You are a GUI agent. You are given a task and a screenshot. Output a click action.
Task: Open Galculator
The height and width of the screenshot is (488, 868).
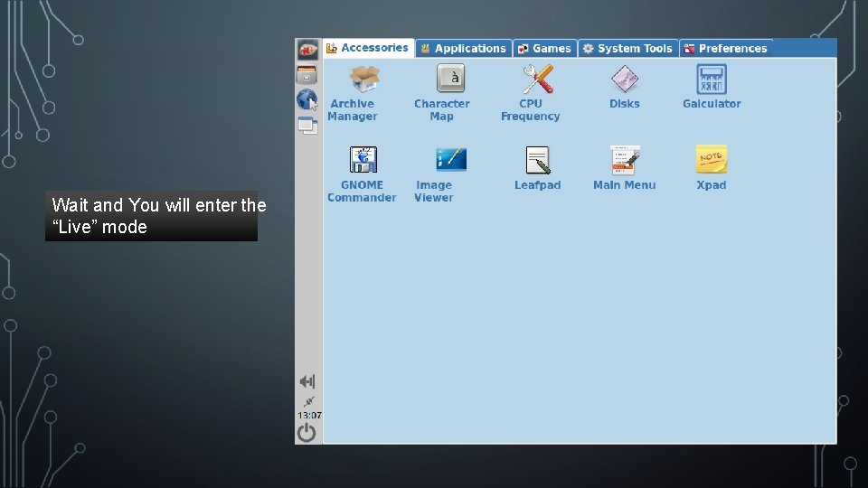712,87
